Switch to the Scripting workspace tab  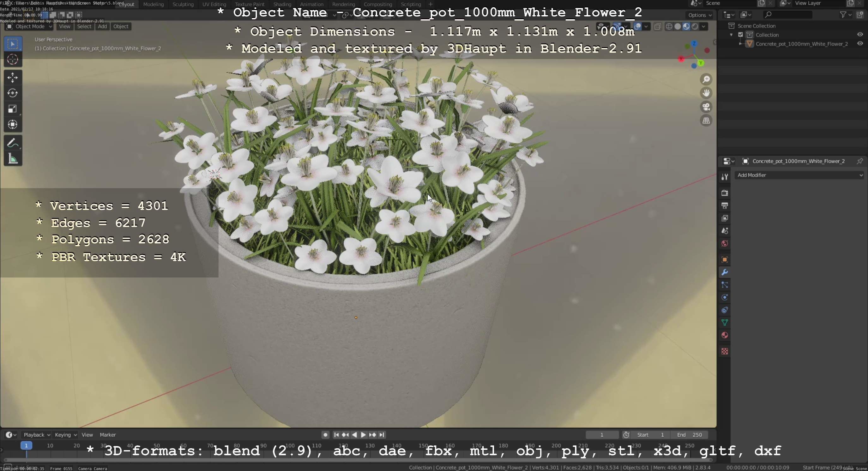coord(411,4)
